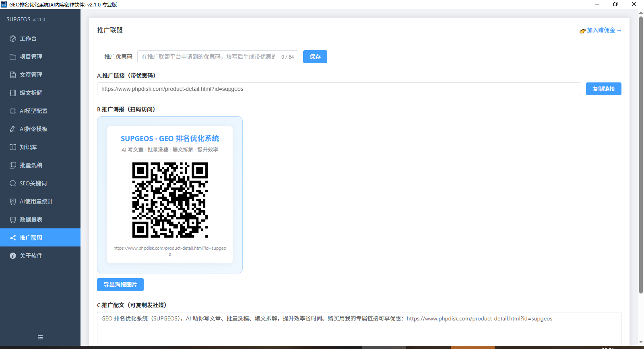The width and height of the screenshot is (644, 349).
Task: Collapse the sidebar with the hamburger icon
Action: tap(40, 337)
